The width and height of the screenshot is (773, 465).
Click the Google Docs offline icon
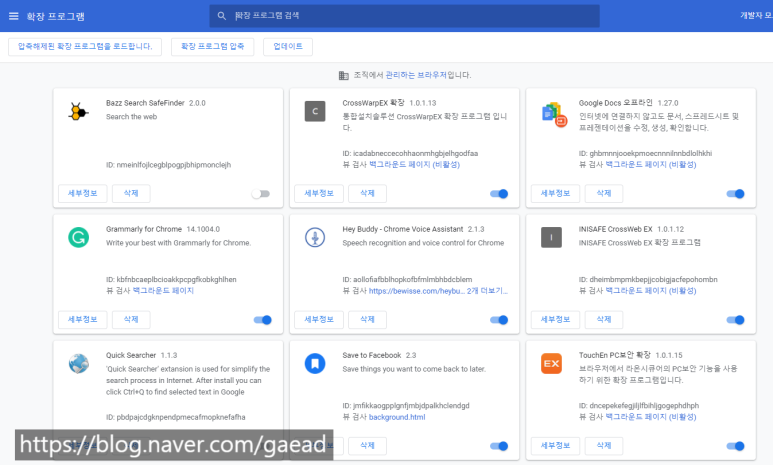tap(554, 114)
